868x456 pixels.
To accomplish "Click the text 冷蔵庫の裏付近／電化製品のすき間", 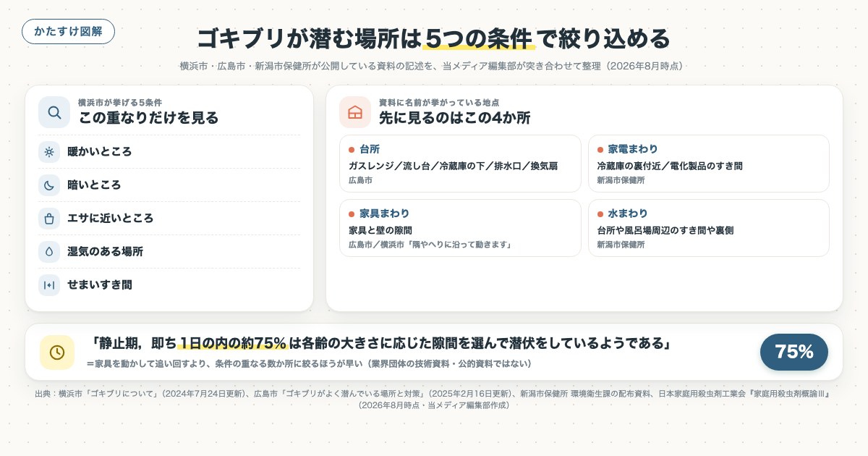I will [670, 166].
